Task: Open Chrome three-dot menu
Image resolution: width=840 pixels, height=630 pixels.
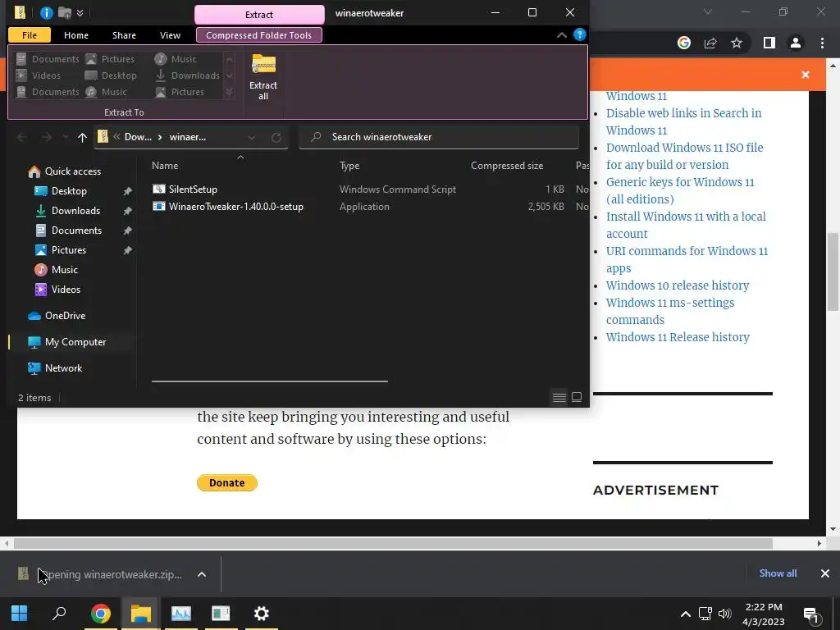Action: pyautogui.click(x=822, y=43)
